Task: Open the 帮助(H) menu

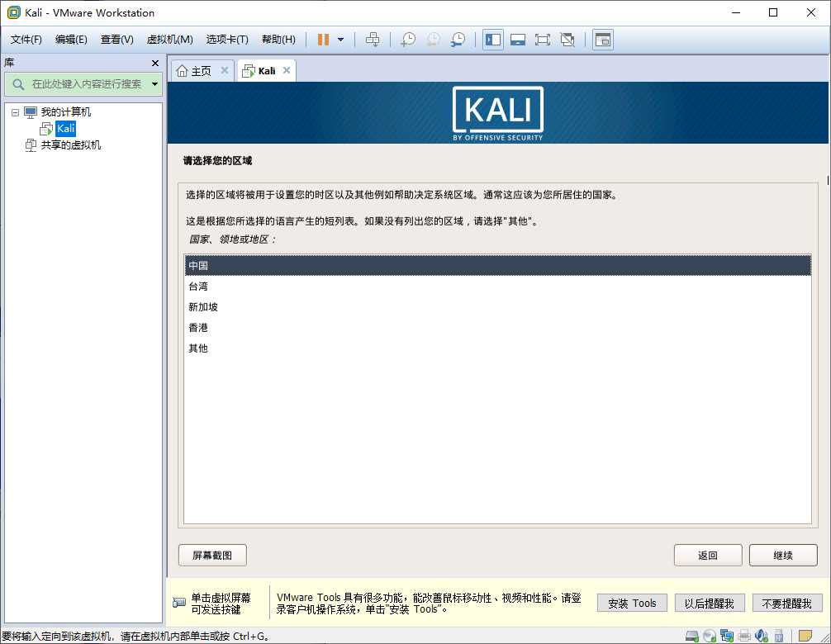Action: pos(278,40)
